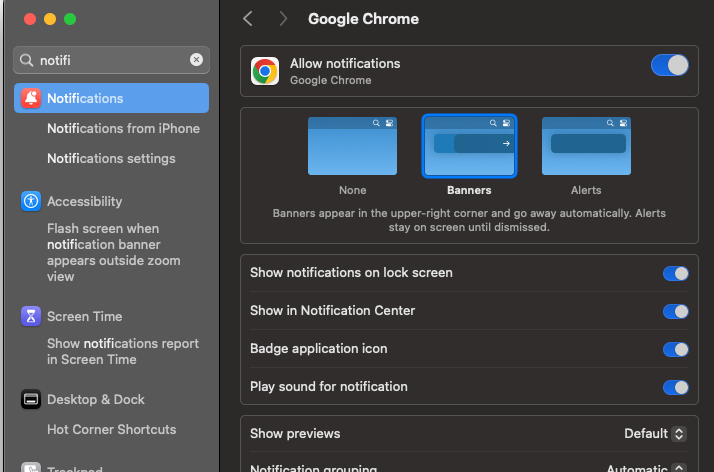This screenshot has width=714, height=472.
Task: Click the Alerts label under thumbnail
Action: click(x=586, y=190)
